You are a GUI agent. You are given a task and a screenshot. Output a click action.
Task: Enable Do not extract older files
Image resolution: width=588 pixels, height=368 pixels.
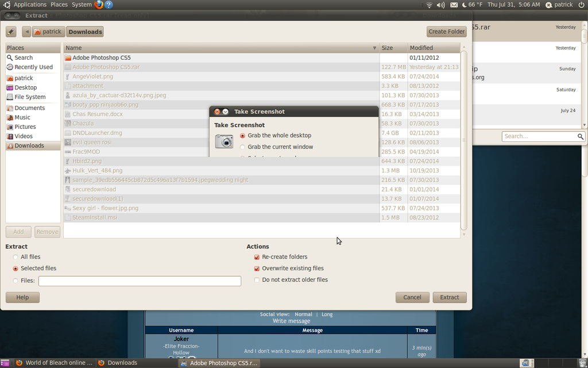257,280
